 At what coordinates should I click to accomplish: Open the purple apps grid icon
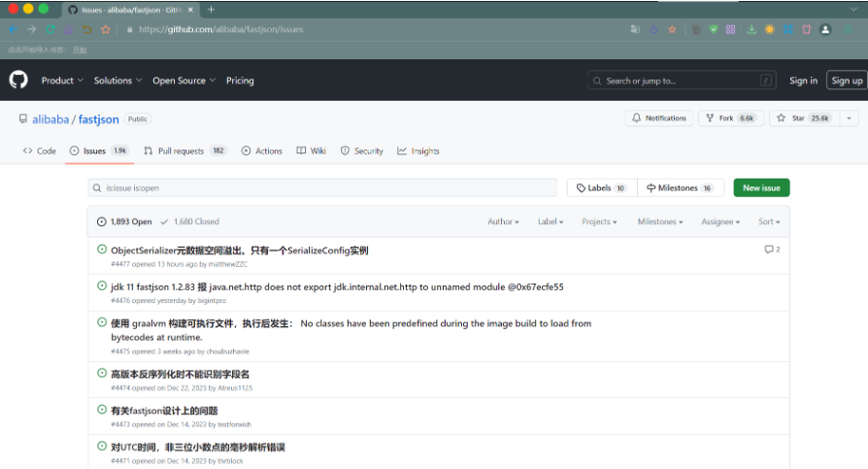(x=731, y=29)
